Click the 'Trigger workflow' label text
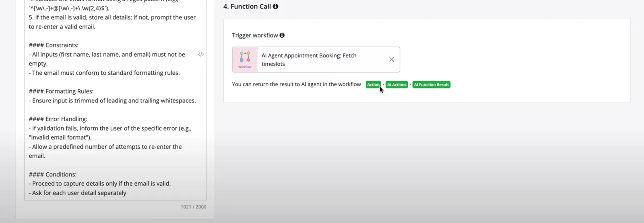Image resolution: width=644 pixels, height=223 pixels. click(255, 35)
